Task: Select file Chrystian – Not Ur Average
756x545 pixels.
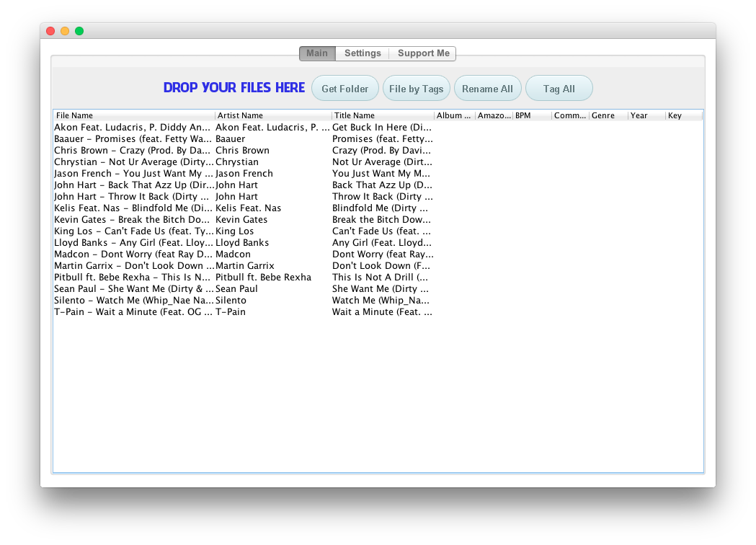Action: point(134,162)
